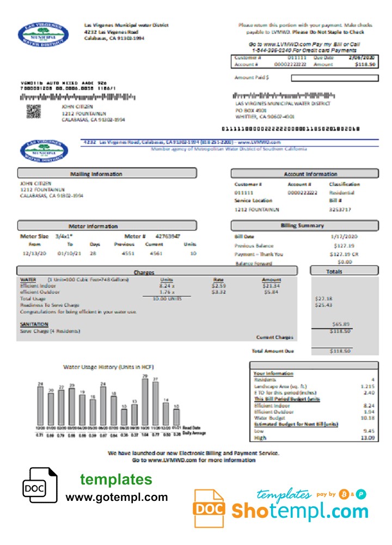
Task: Click the Mailing Information section header
Action: (x=107, y=173)
